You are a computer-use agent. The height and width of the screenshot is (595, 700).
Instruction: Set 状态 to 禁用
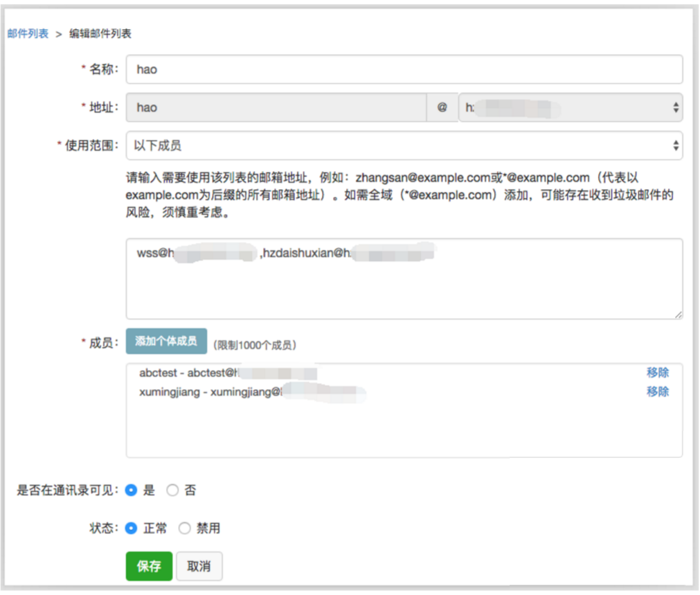click(x=185, y=529)
